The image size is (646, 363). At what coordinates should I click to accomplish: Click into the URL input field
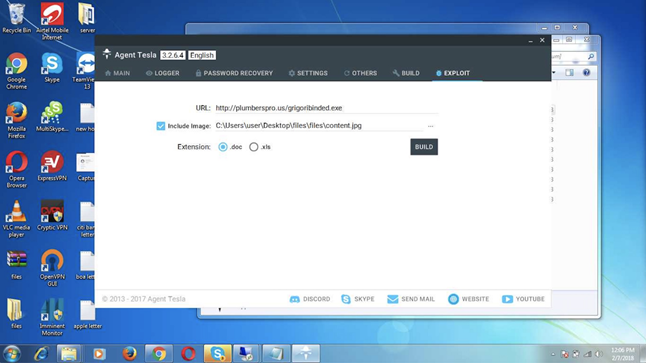(x=326, y=108)
